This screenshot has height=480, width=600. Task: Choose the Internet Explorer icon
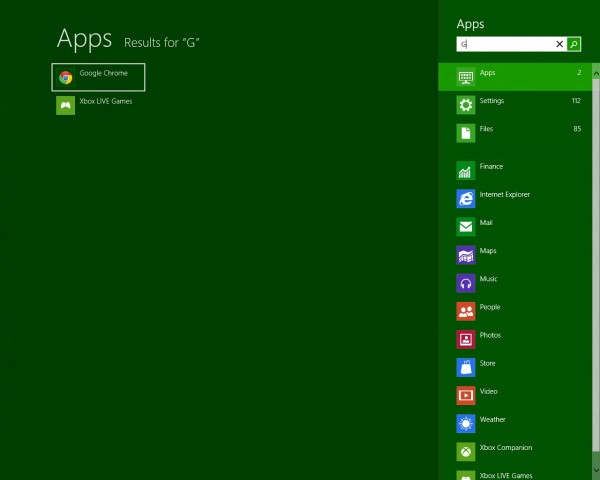[x=466, y=199]
